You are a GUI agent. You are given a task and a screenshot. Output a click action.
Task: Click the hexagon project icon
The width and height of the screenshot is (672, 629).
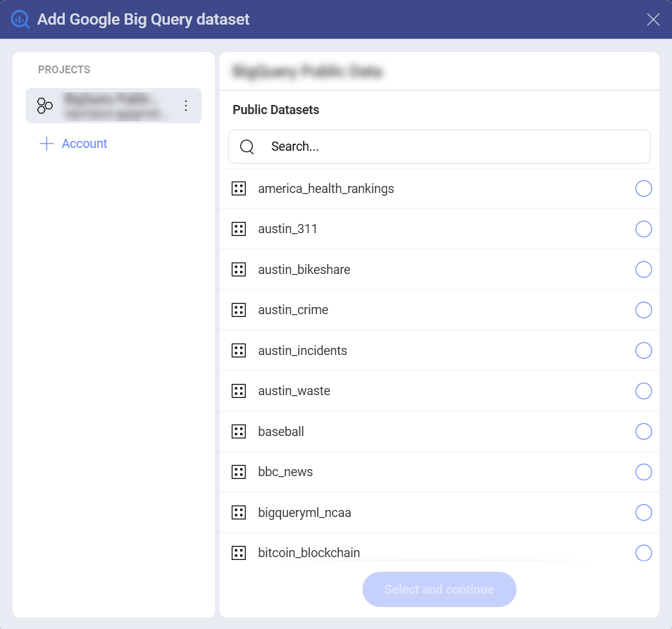(x=44, y=106)
